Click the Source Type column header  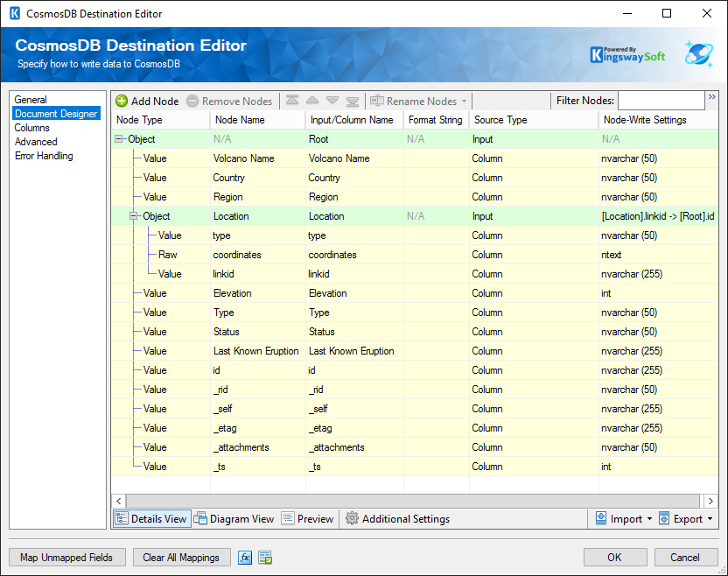coord(534,120)
